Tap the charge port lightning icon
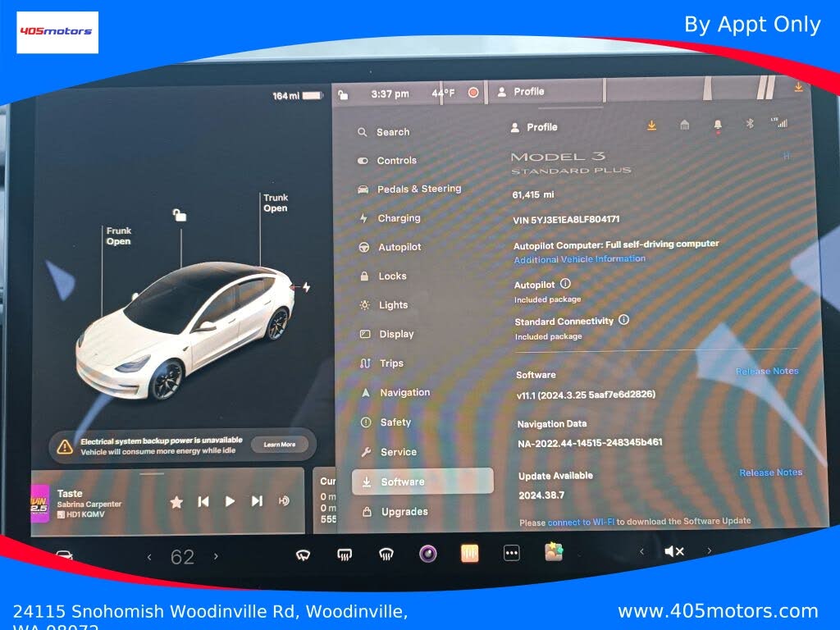The width and height of the screenshot is (840, 630). click(x=307, y=287)
